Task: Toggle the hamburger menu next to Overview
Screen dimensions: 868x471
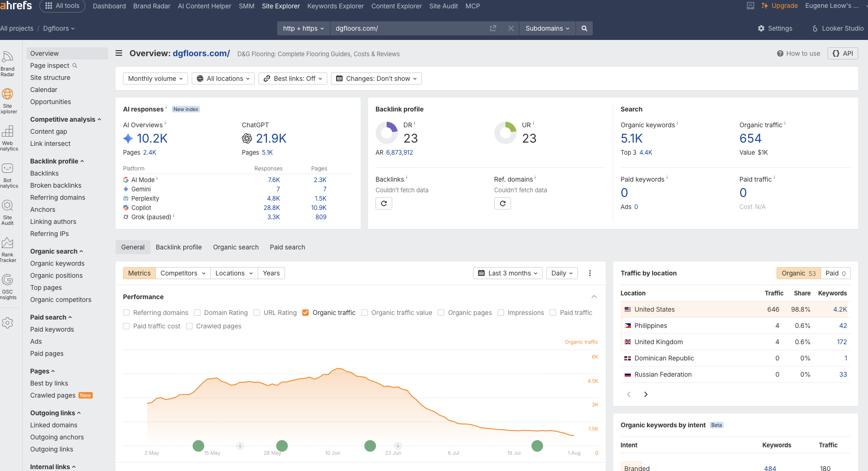Action: tap(119, 53)
